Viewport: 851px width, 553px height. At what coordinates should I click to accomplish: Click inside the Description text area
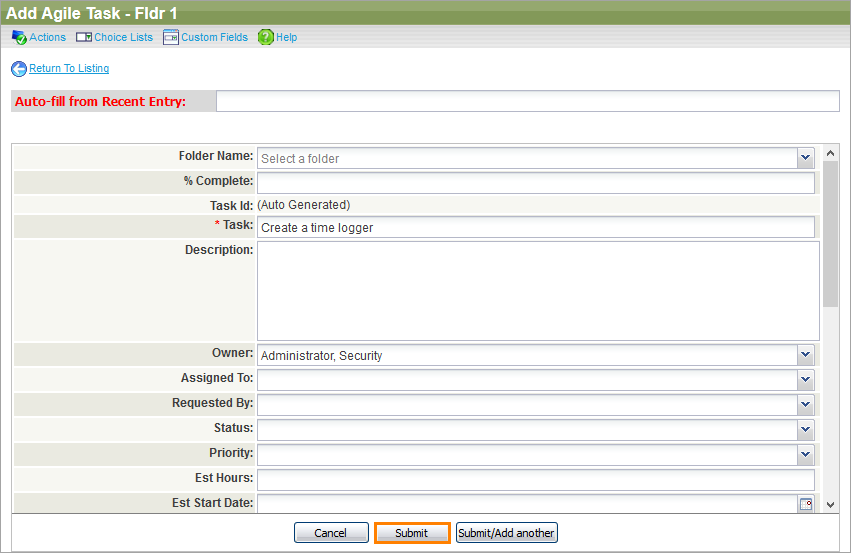point(538,291)
